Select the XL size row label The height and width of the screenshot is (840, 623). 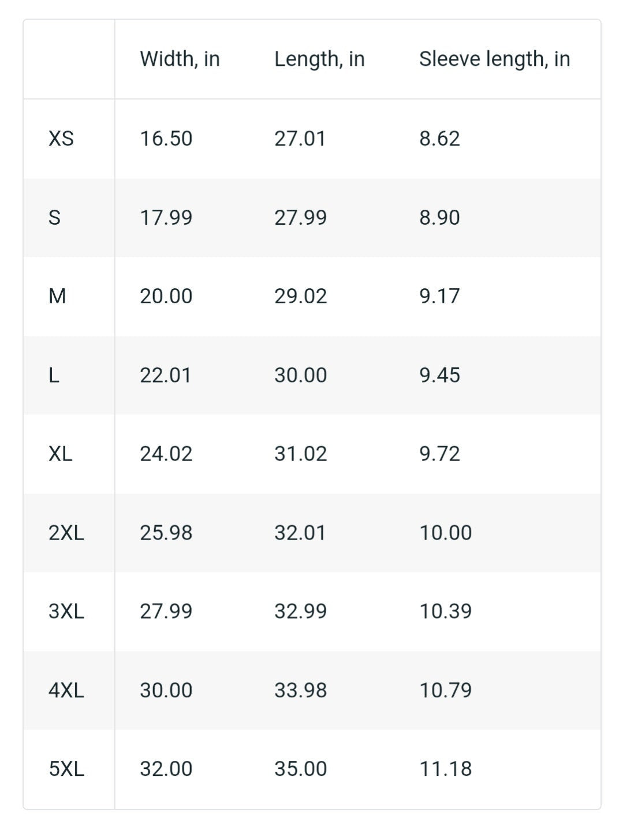tap(61, 454)
